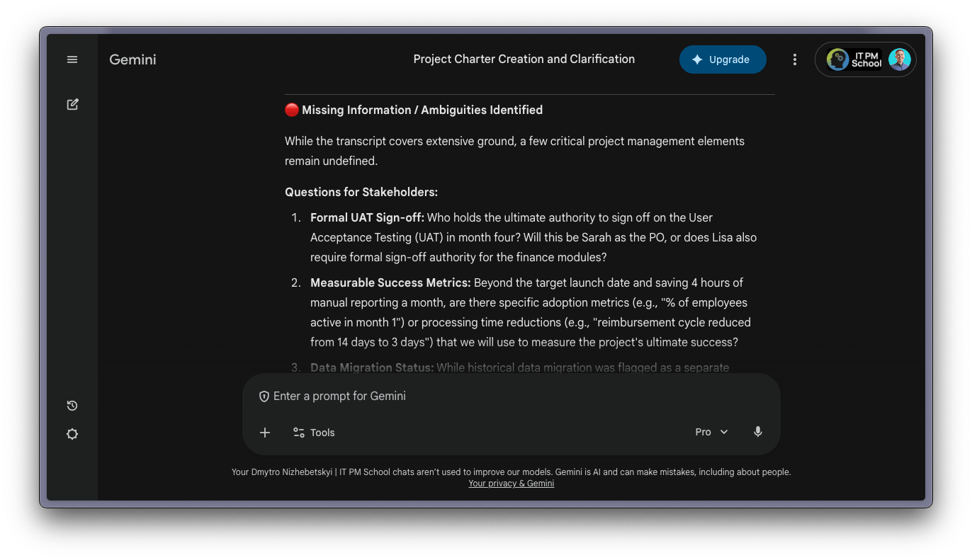Open the activity history clock icon
This screenshot has width=972, height=560.
pyautogui.click(x=72, y=406)
